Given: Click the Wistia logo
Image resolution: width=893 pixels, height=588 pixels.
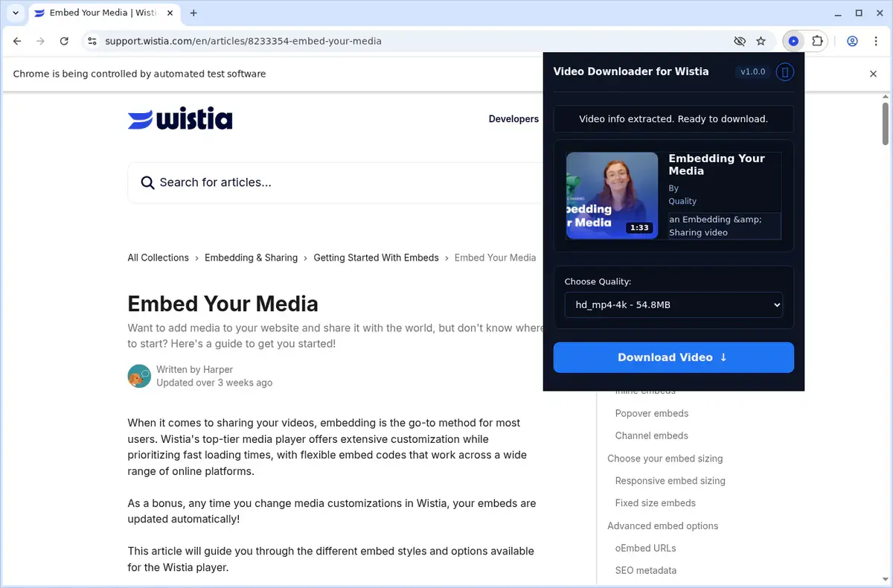Looking at the screenshot, I should [180, 119].
